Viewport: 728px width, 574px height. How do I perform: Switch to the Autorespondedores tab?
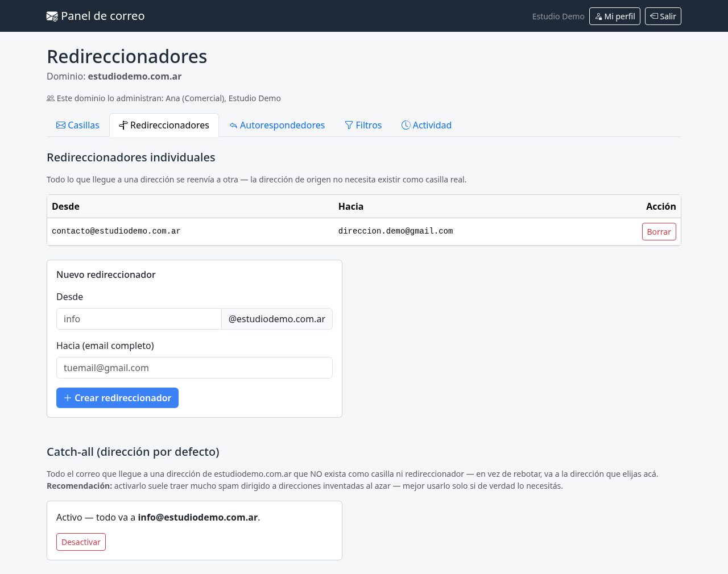point(278,125)
